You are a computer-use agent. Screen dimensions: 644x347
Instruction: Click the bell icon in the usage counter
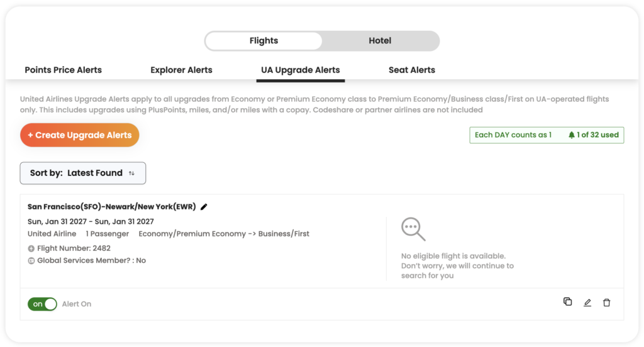pos(571,135)
